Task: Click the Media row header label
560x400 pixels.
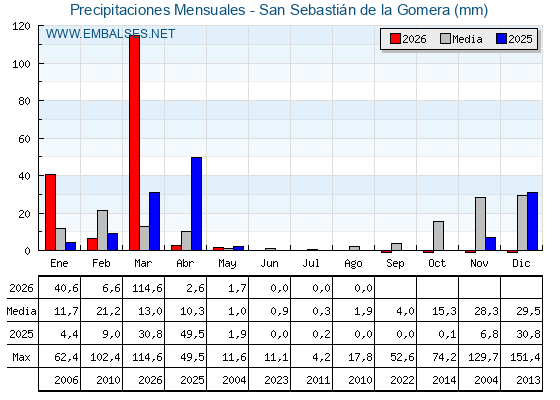Action: 21,311
